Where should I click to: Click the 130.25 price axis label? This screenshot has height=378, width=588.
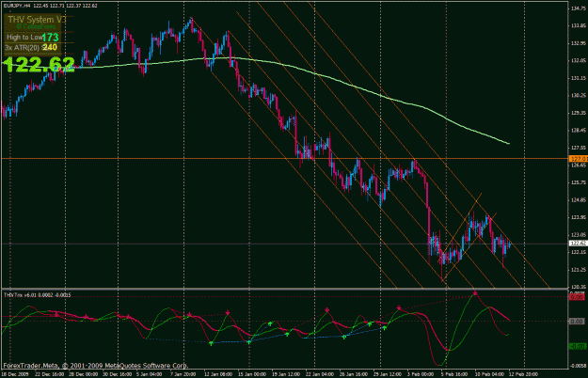pos(579,96)
